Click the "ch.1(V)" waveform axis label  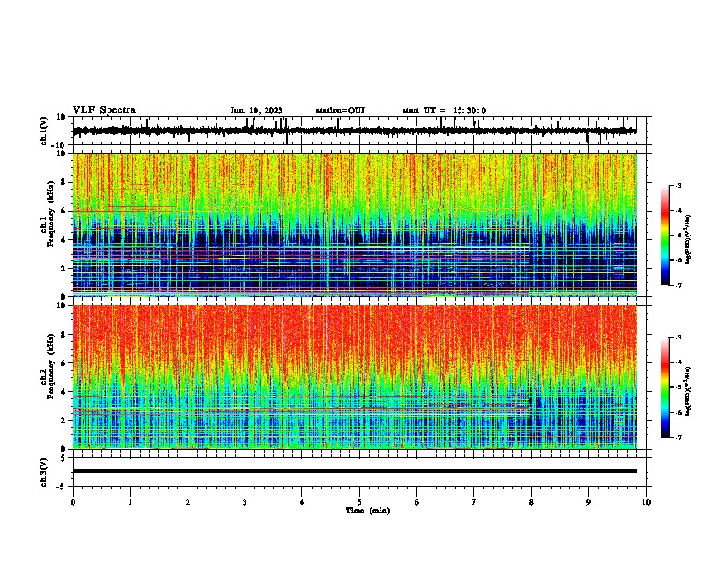click(44, 131)
